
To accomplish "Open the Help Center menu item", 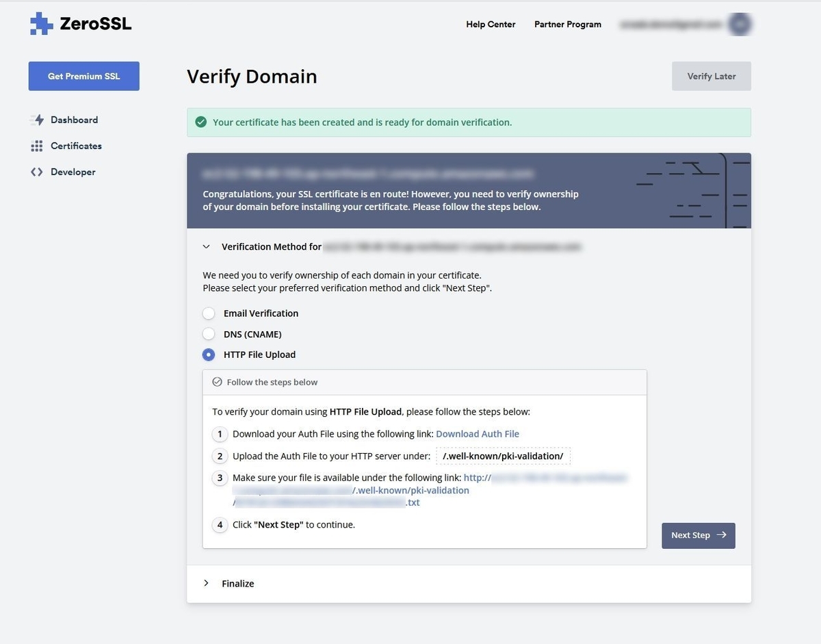I will click(x=491, y=24).
